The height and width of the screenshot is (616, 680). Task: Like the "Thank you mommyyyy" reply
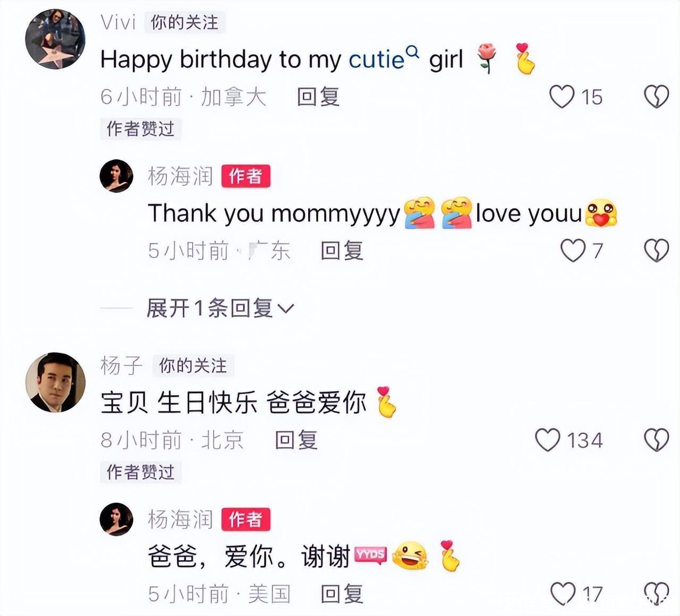573,250
